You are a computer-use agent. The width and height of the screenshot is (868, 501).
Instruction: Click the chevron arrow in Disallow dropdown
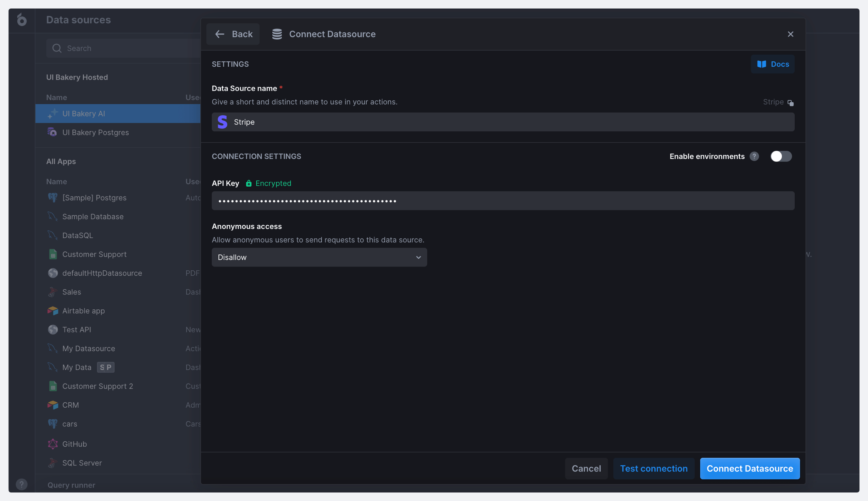[x=418, y=257]
